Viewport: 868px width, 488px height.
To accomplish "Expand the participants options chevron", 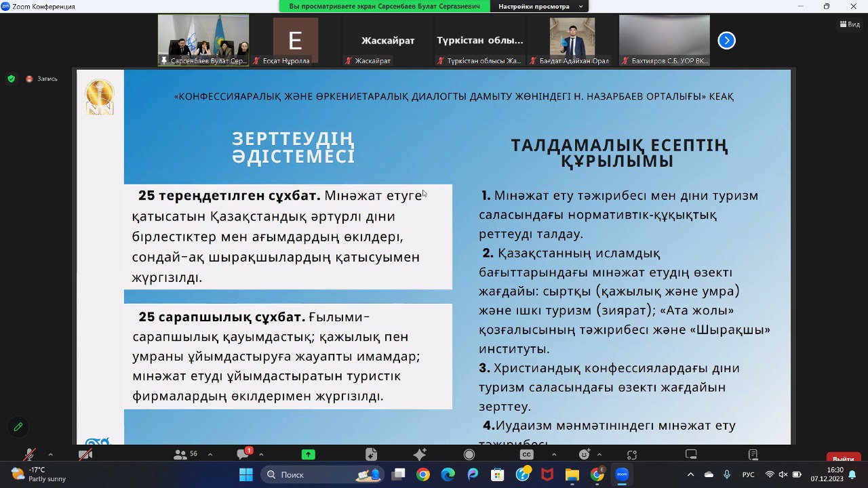I will click(x=210, y=454).
